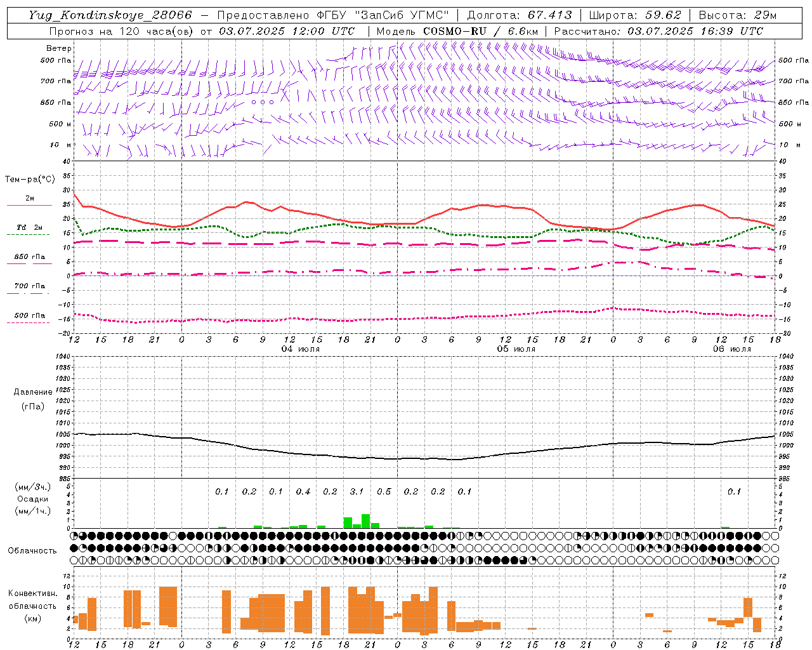Click the three calm-wind circles at 850 гПа
The image size is (812, 650).
point(263,102)
